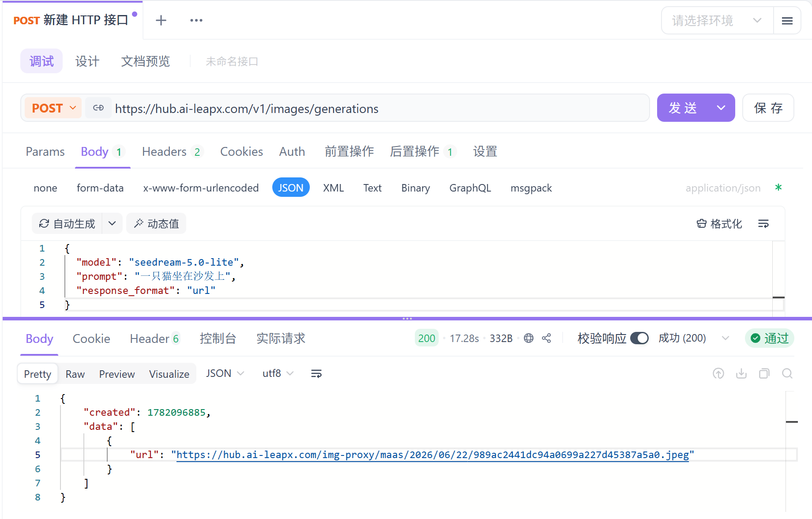The image size is (812, 519).
Task: Switch to the 文档预览 doc preview tab
Action: (145, 61)
